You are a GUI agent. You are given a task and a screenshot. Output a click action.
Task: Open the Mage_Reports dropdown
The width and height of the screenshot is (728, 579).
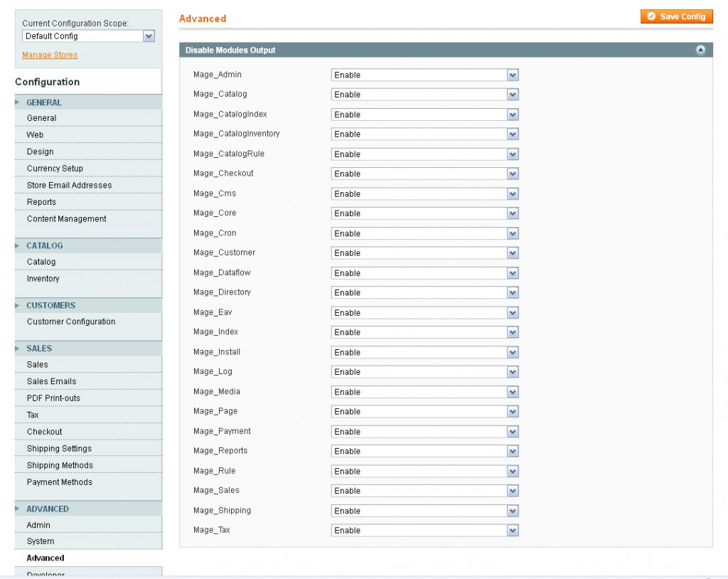[x=424, y=451]
